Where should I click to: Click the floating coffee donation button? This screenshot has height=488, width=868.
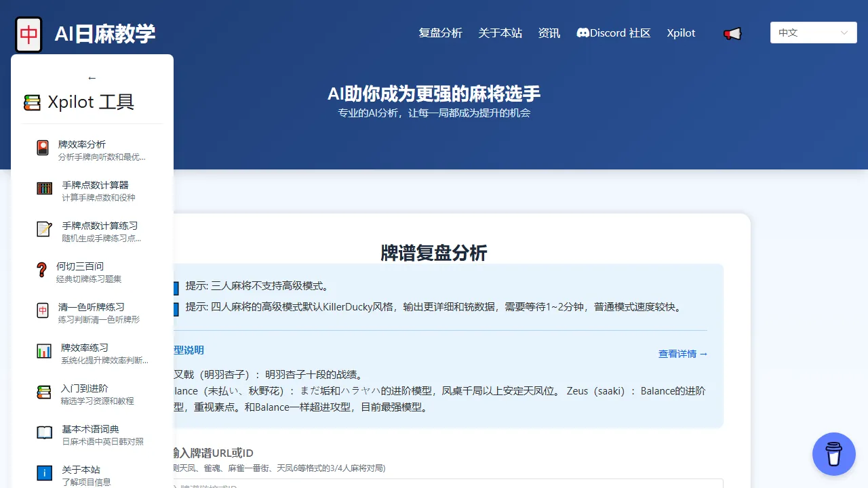[833, 453]
